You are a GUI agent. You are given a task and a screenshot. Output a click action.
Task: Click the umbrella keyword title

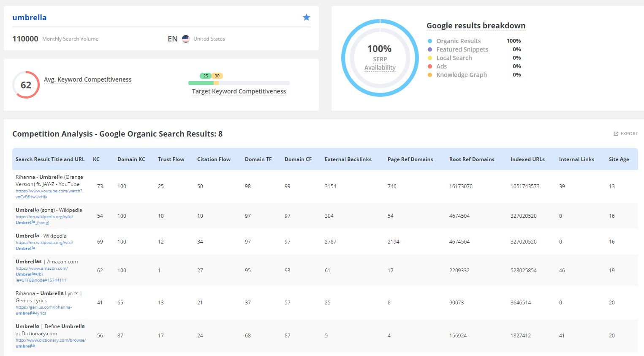(x=30, y=17)
